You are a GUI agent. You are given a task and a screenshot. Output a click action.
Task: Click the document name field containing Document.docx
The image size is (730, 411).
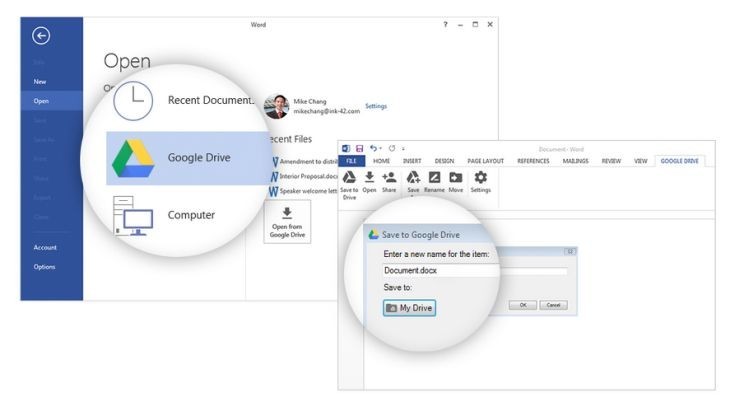tap(475, 271)
